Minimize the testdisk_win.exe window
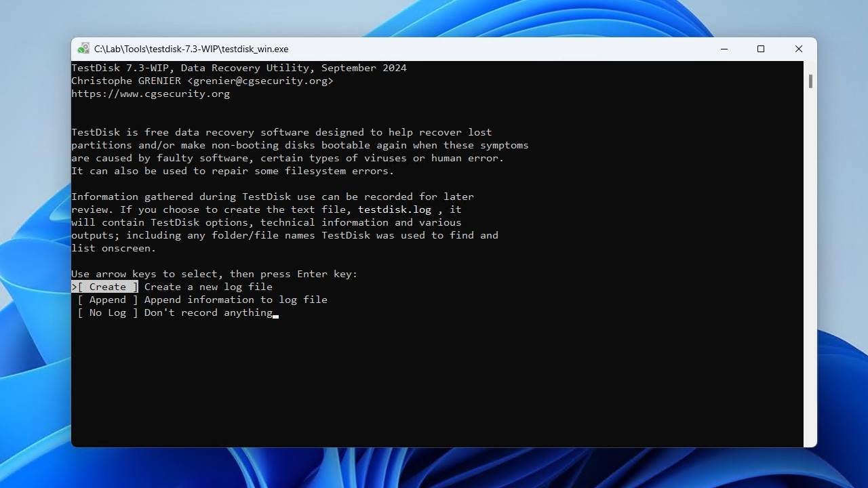 pyautogui.click(x=724, y=49)
